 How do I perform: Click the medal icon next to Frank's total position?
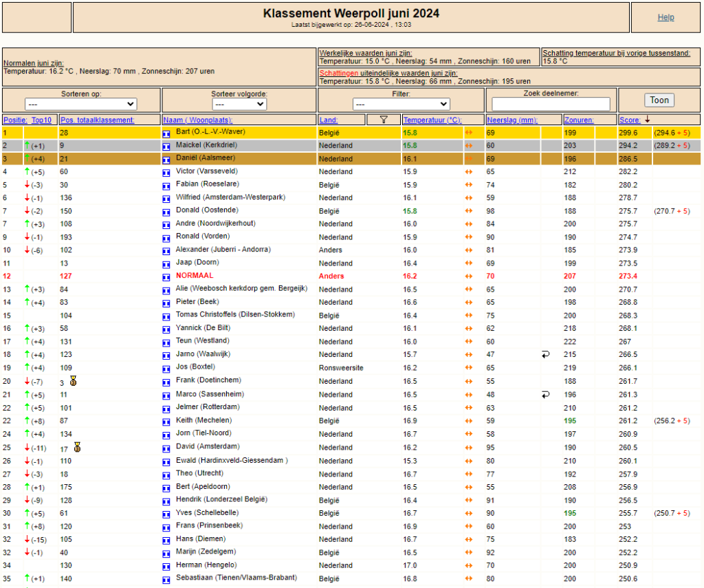[73, 382]
